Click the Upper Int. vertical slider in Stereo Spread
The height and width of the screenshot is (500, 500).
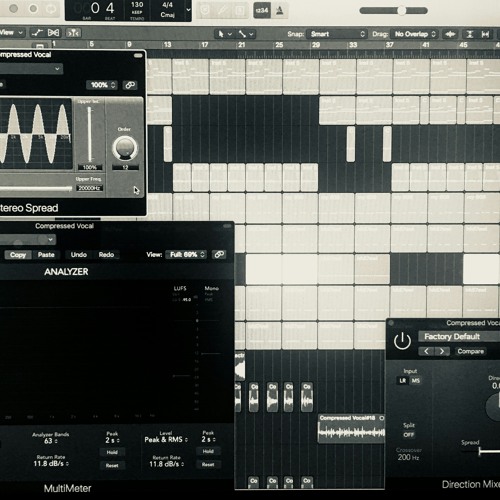[x=89, y=134]
